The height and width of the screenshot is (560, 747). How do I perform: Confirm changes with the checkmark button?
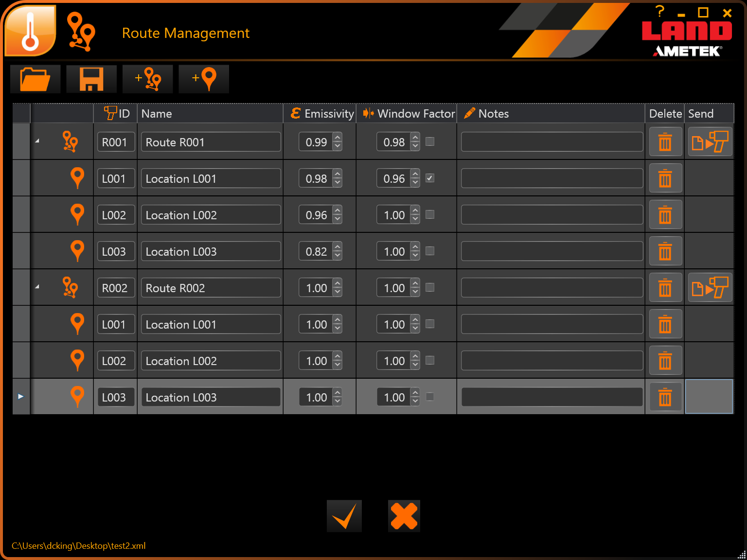[x=344, y=516]
